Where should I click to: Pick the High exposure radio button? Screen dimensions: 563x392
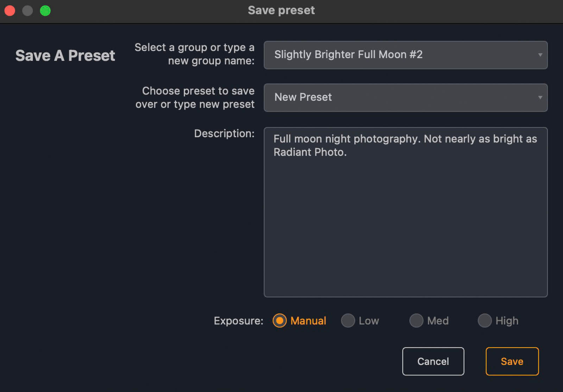point(485,321)
